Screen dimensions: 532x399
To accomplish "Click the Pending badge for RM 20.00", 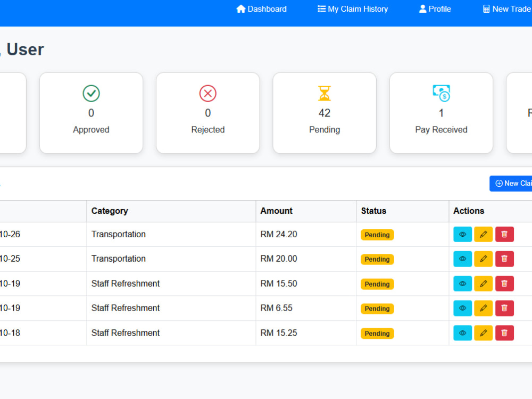I will pyautogui.click(x=377, y=259).
